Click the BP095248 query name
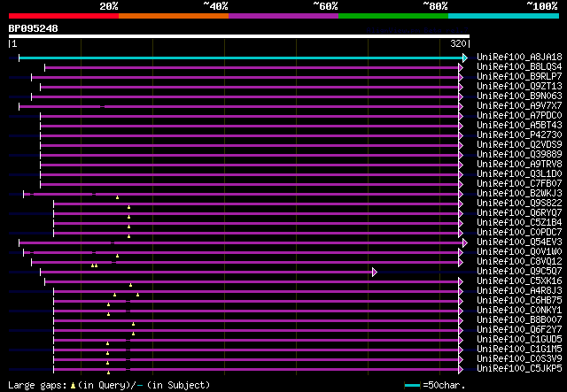Viewport: 567px width, 392px height. (x=34, y=28)
